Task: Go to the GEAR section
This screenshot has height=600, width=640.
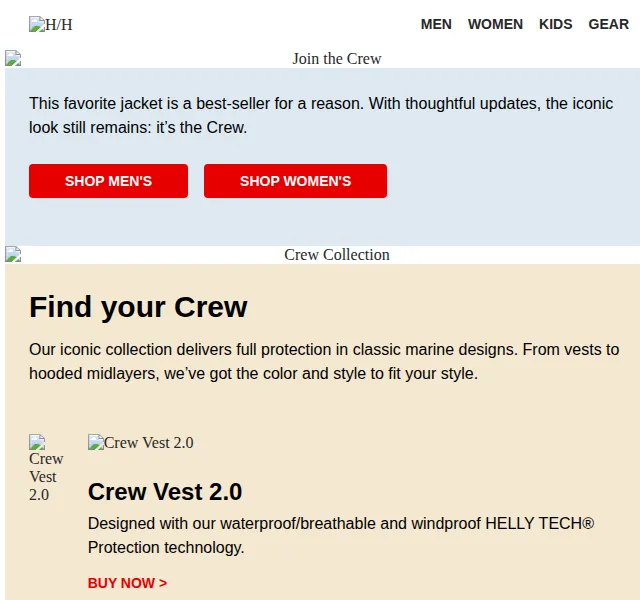Action: [608, 24]
